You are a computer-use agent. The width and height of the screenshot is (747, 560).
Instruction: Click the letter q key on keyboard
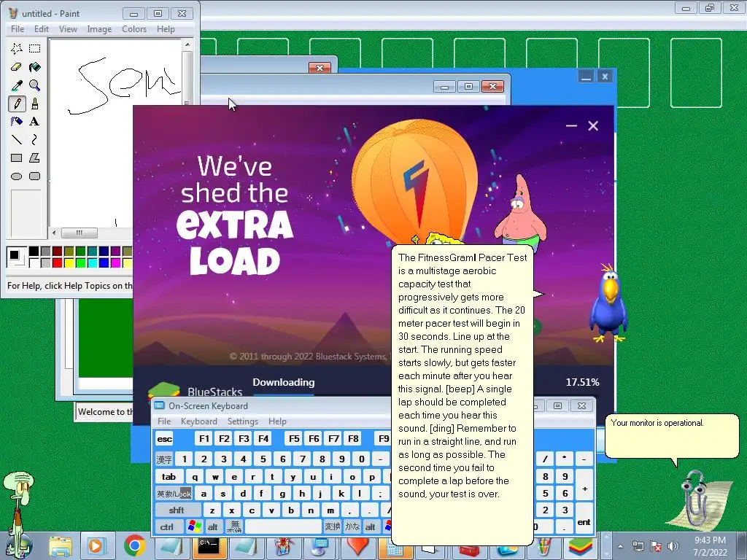pyautogui.click(x=195, y=477)
